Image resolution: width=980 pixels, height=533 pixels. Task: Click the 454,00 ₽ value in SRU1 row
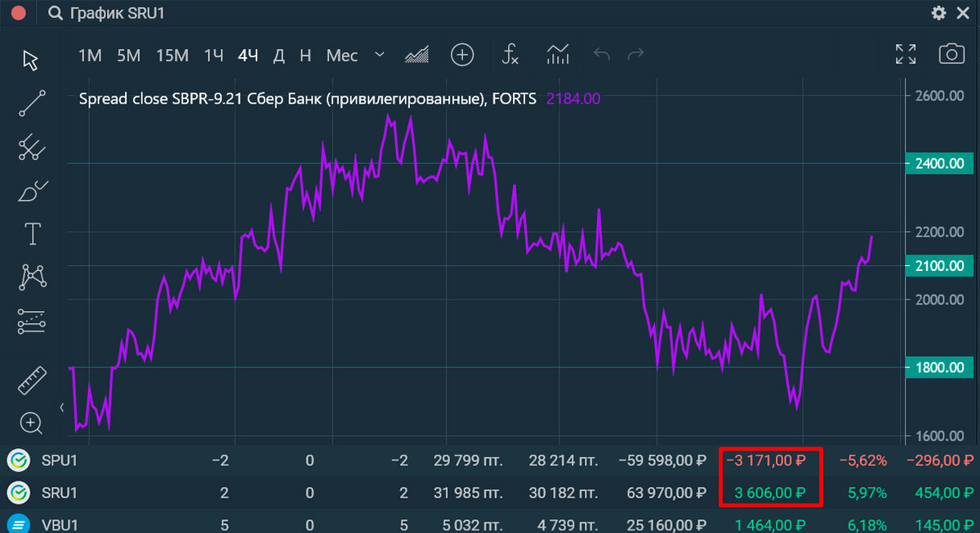pyautogui.click(x=945, y=493)
